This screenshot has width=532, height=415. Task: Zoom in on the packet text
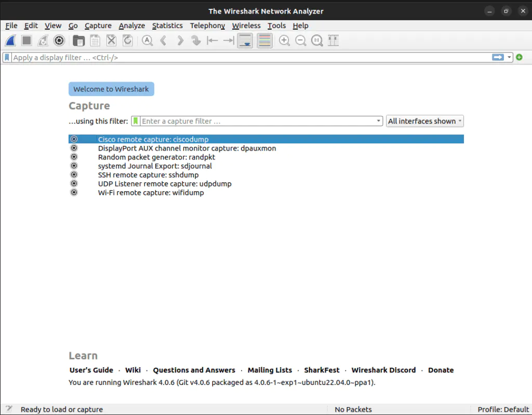(284, 41)
